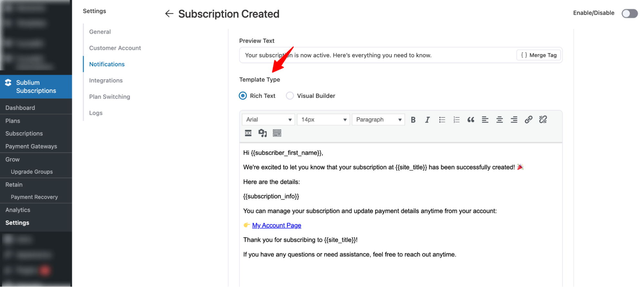644x287 pixels.
Task: Open the Arial font family dropdown
Action: [x=268, y=120]
